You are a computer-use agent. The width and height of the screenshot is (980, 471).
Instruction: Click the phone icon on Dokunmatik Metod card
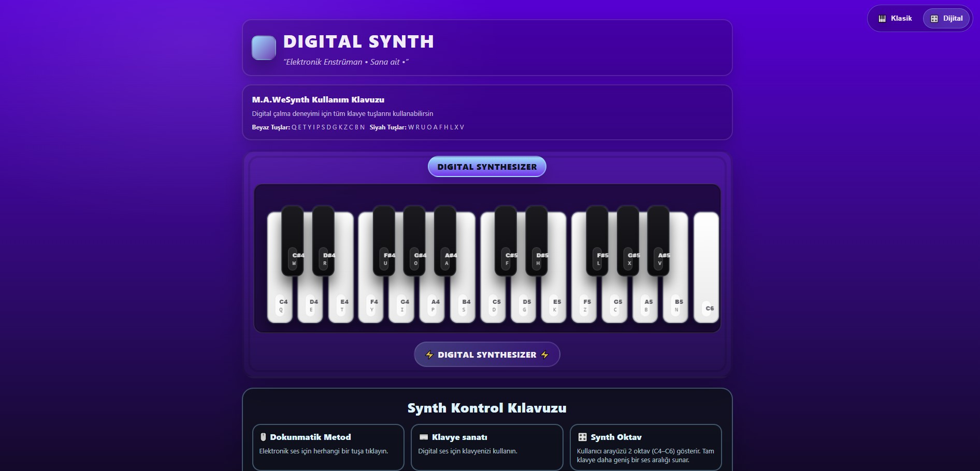coord(264,437)
